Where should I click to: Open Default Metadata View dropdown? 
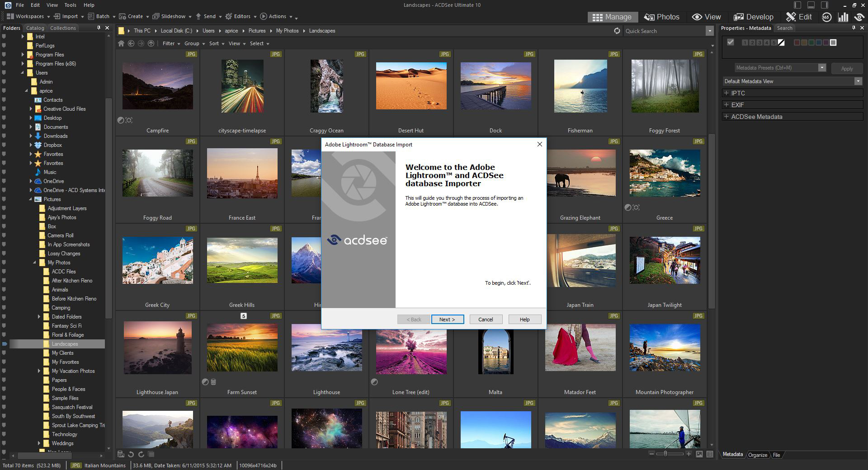(x=858, y=81)
